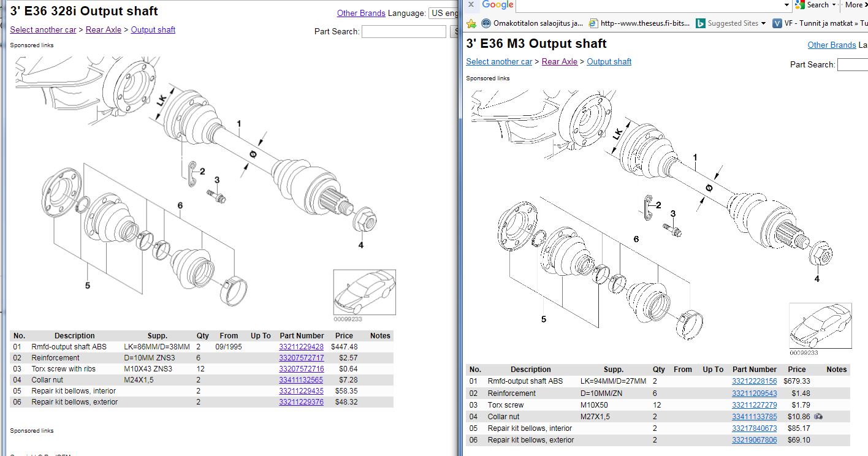868x456 pixels.
Task: Click Rear Axle breadcrumb on M3 page
Action: tap(559, 61)
